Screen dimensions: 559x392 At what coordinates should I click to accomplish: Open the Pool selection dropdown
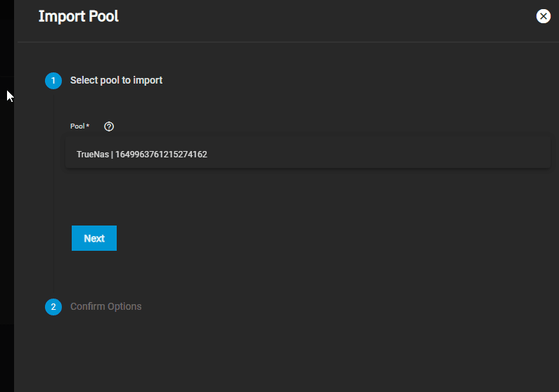pos(308,152)
